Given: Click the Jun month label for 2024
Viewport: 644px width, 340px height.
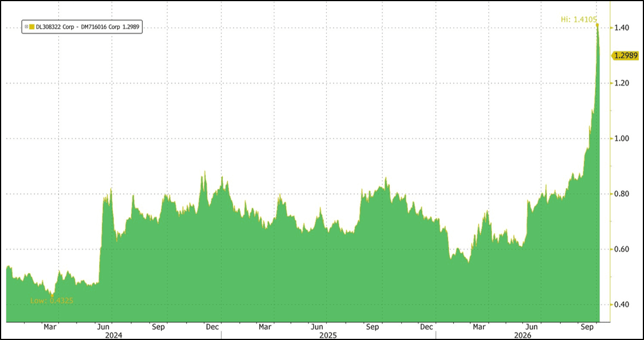Looking at the screenshot, I should (x=103, y=327).
